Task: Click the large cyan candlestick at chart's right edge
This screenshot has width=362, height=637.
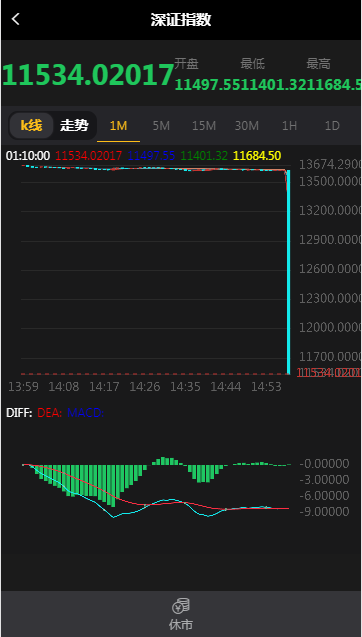Action: click(x=288, y=272)
